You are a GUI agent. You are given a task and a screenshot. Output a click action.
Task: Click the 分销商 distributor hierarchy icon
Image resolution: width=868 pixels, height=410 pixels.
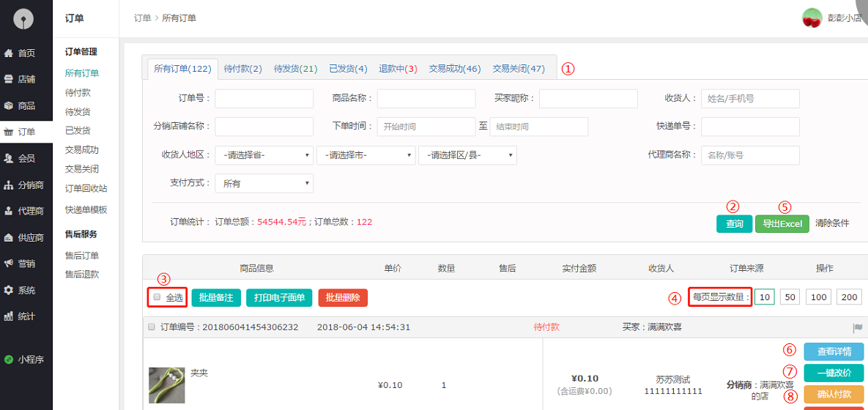tap(9, 185)
